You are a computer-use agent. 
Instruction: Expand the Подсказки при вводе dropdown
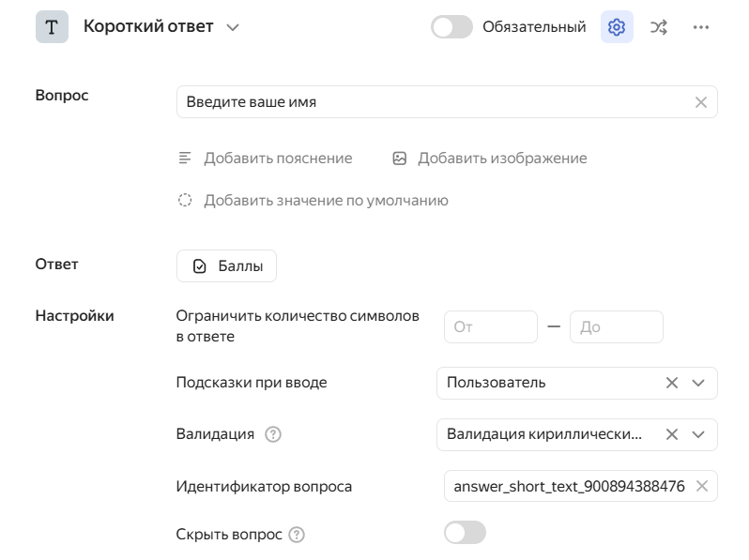pos(698,383)
